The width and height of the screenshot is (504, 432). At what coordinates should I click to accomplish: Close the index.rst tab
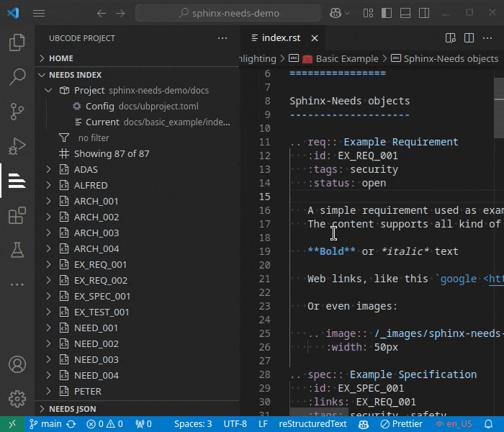click(315, 38)
